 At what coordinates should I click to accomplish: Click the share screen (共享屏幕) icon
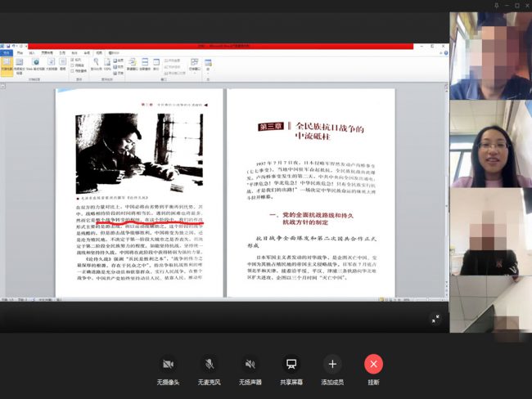pos(291,364)
